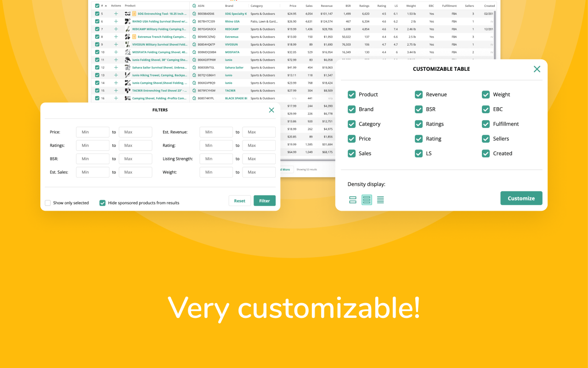Uncheck the row 5 selection checkbox
The height and width of the screenshot is (368, 588).
point(97,14)
